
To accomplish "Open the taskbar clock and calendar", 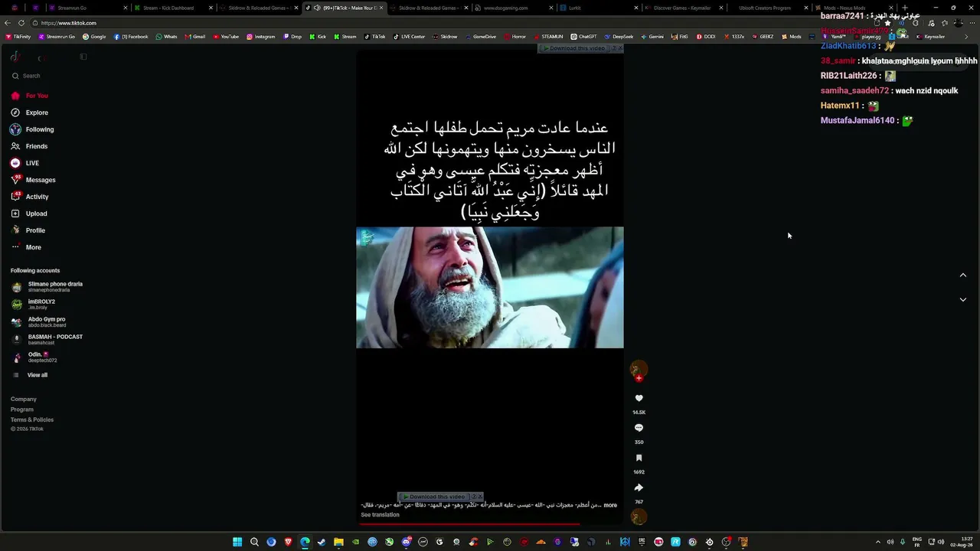I will point(962,543).
